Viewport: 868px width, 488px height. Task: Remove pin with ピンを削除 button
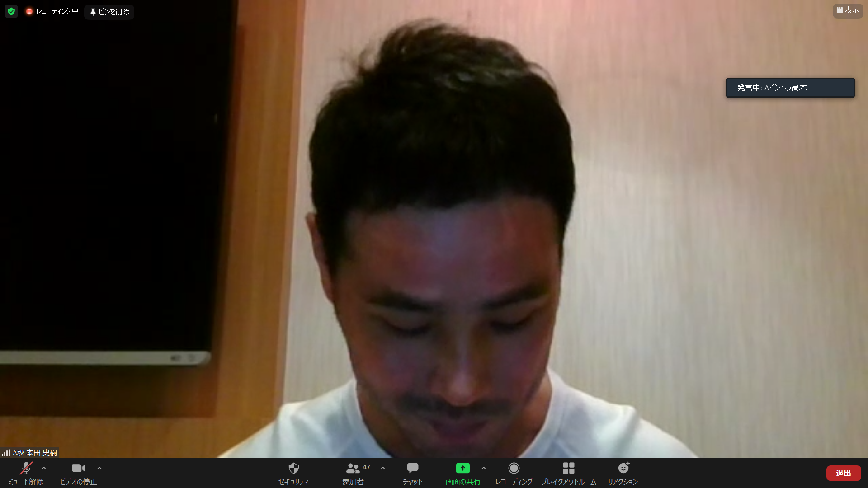[x=109, y=12]
